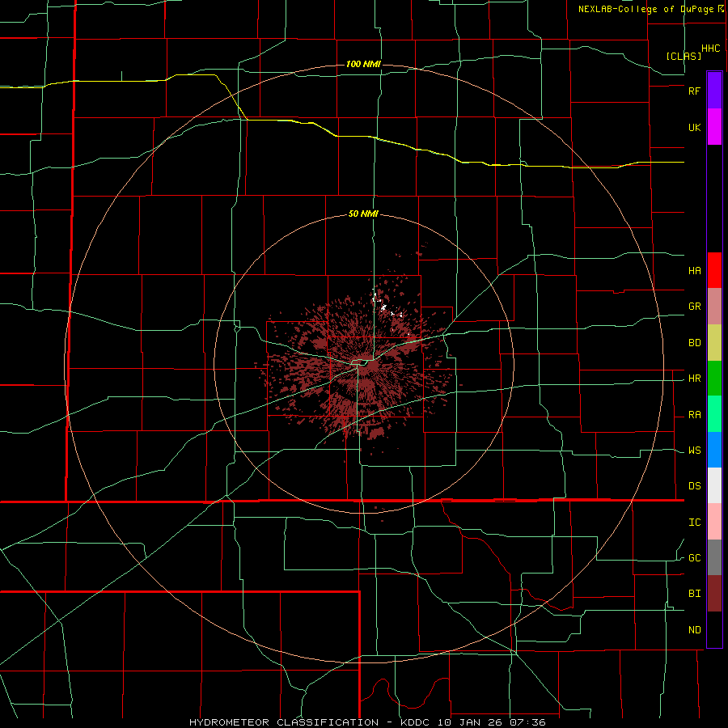Click the pink GR legend color swatch

(x=714, y=307)
